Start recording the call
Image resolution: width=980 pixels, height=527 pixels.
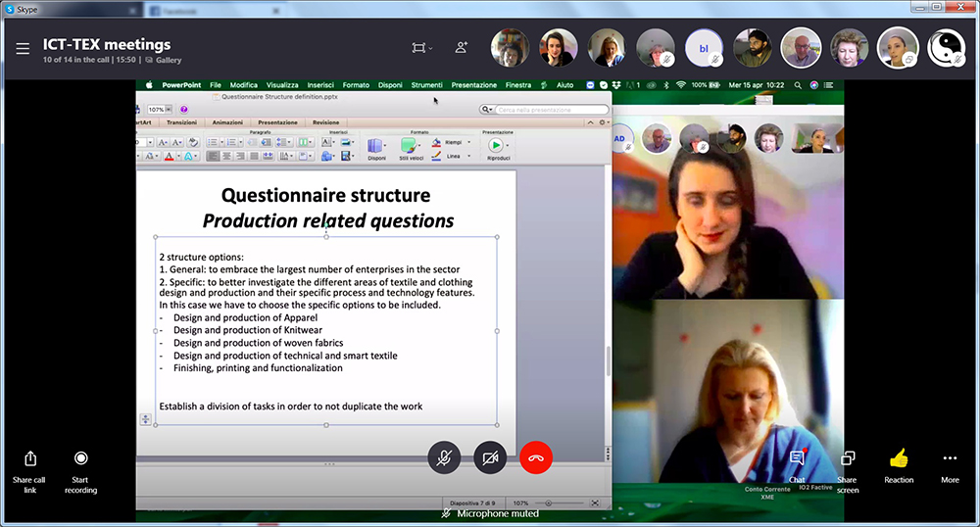point(80,458)
